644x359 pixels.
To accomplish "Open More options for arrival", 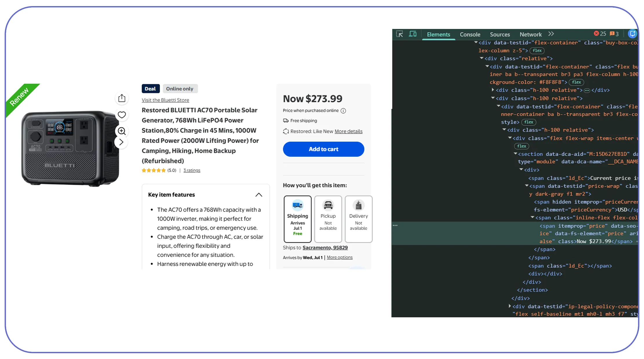I will [340, 257].
